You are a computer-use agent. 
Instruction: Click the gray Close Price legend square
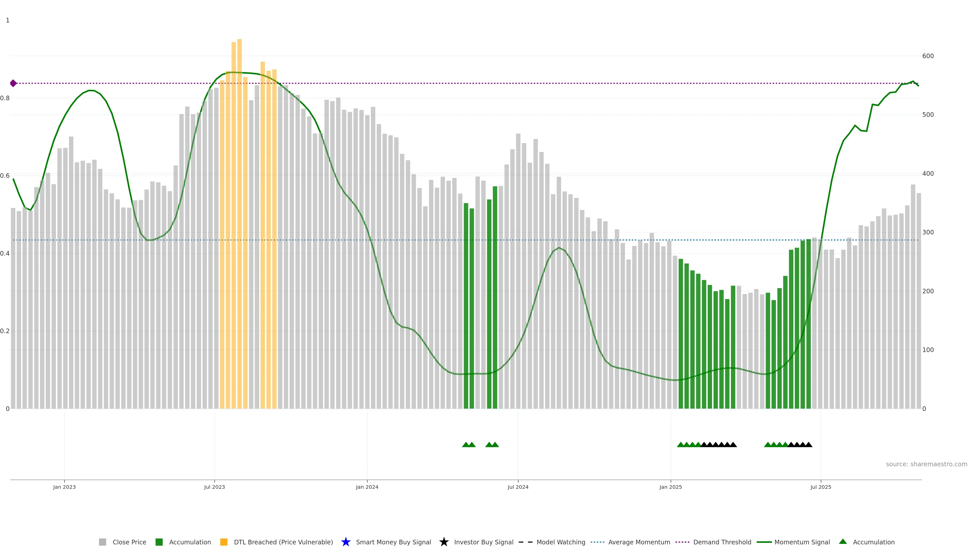(102, 542)
